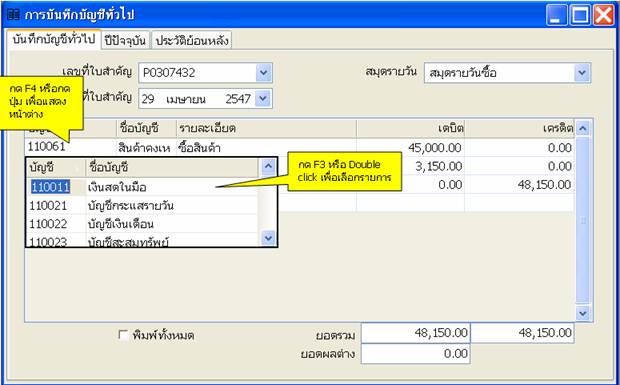The image size is (620, 385).
Task: Click the day value 29 in the date field
Action: pyautogui.click(x=148, y=99)
